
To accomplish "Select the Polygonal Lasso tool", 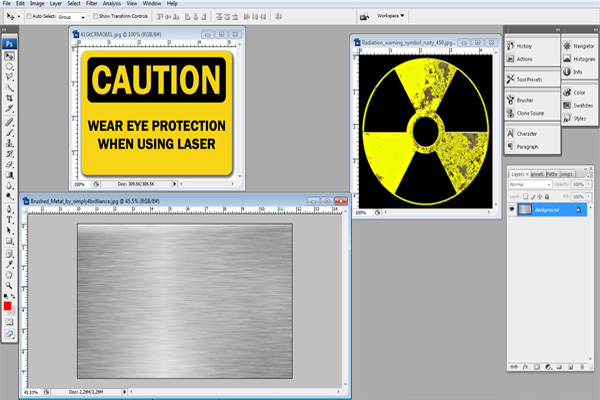I will click(9, 77).
